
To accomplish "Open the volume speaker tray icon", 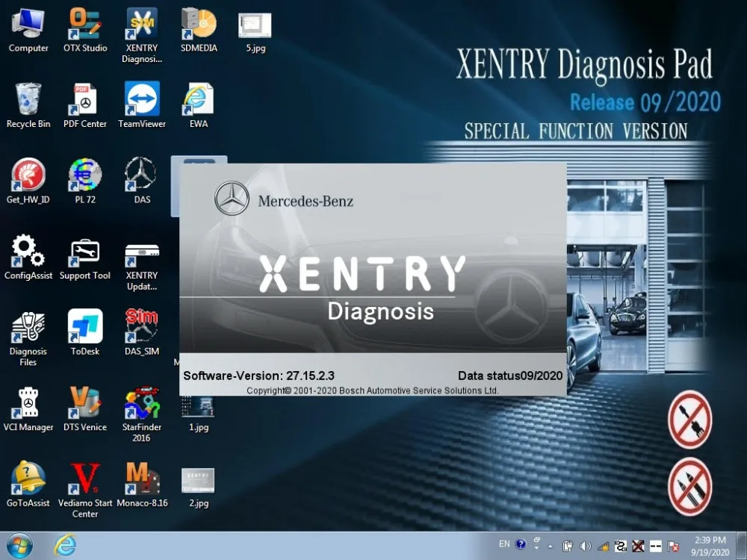I will coord(585,547).
